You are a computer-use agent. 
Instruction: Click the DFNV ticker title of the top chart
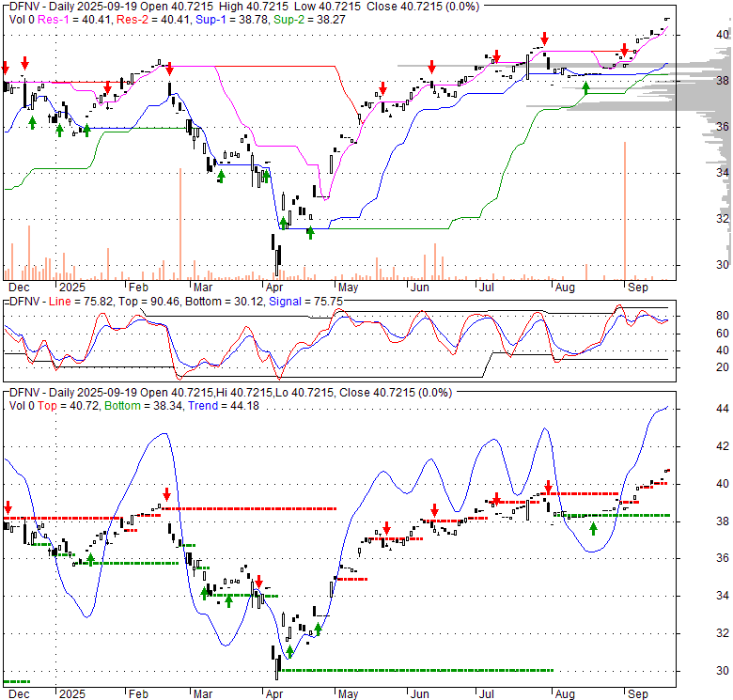pyautogui.click(x=23, y=7)
